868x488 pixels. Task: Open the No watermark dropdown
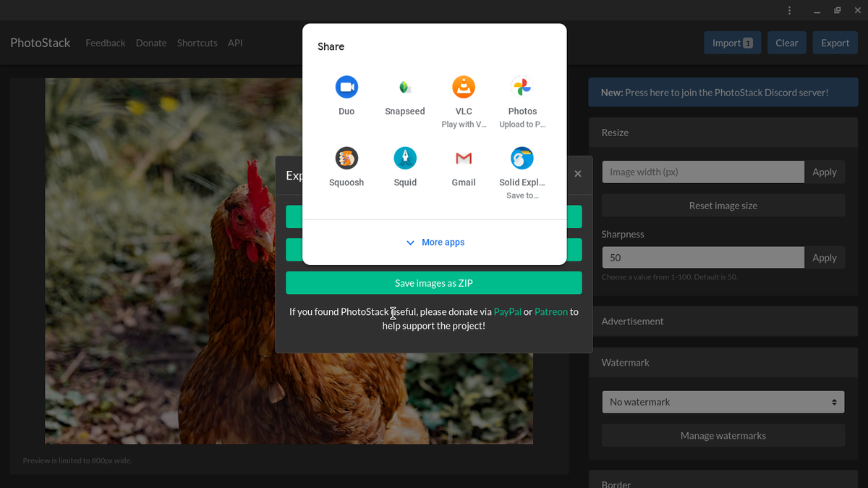click(x=723, y=401)
